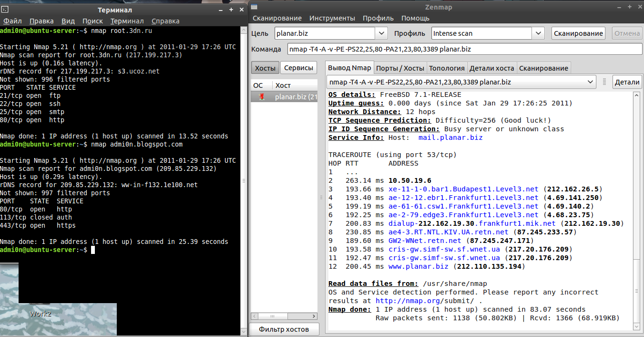This screenshot has height=337, width=644.
Task: Click the Фильтр хостов button
Action: [x=284, y=329]
